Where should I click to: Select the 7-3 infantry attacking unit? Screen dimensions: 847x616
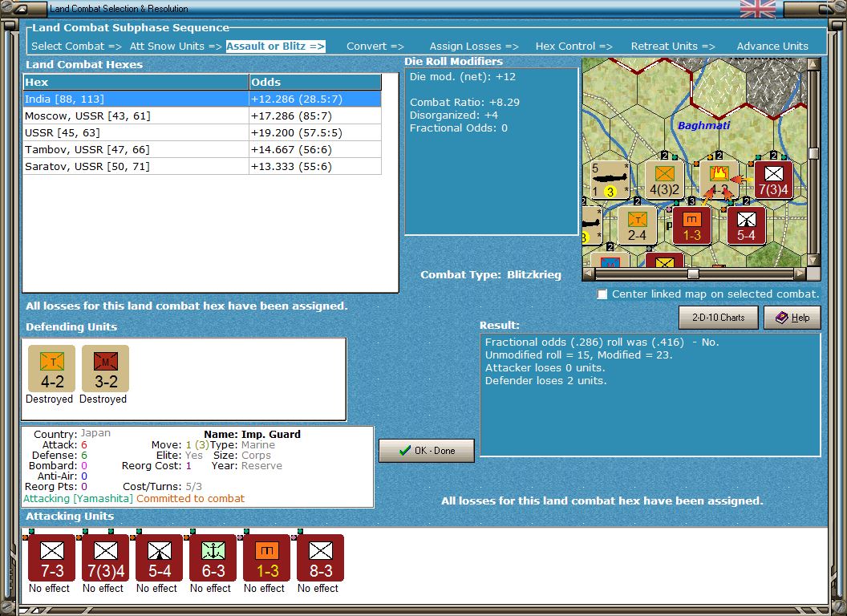[x=52, y=558]
